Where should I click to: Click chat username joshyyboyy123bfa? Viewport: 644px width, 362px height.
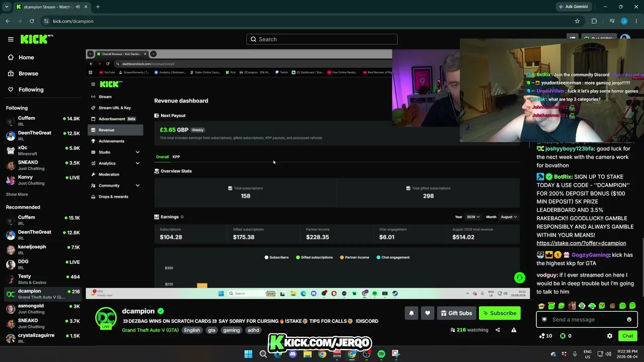570,149
